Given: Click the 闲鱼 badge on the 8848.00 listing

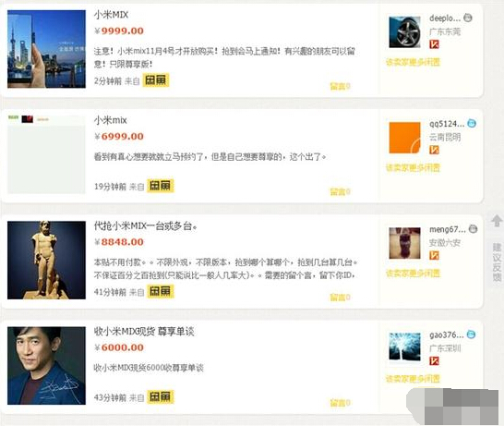Looking at the screenshot, I should [x=161, y=291].
